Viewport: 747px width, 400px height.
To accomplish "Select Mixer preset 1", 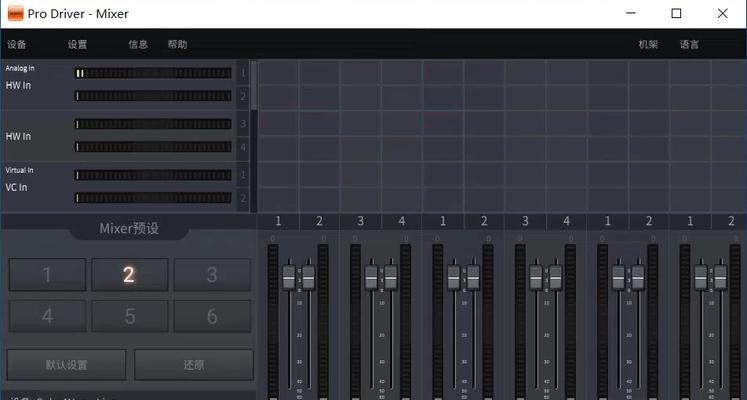I will click(x=47, y=275).
